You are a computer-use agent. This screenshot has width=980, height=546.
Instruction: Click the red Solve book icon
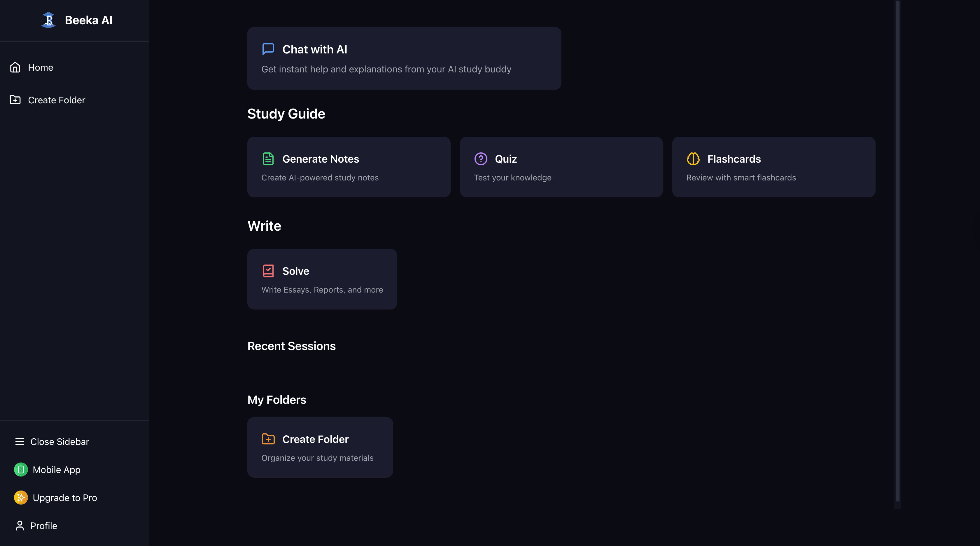[x=268, y=271]
